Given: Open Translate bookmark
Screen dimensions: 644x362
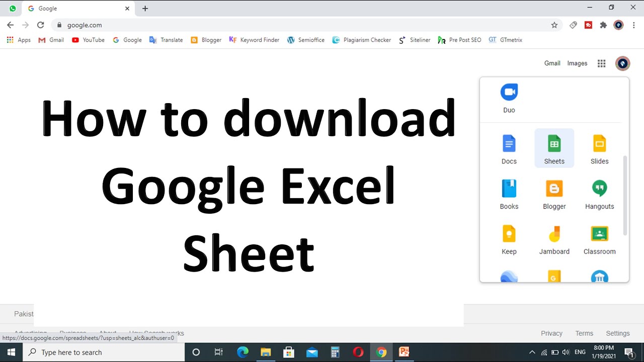Looking at the screenshot, I should pyautogui.click(x=166, y=40).
